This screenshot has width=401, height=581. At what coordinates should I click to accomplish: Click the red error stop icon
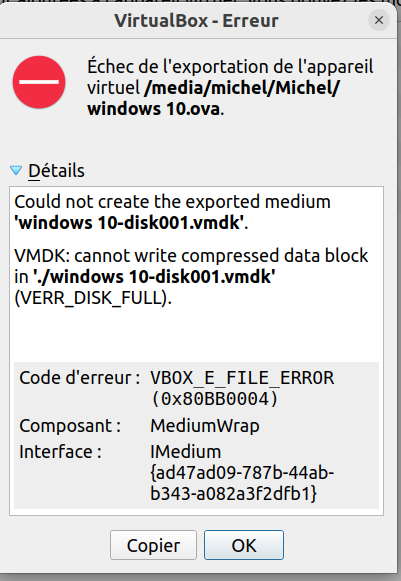(x=39, y=82)
